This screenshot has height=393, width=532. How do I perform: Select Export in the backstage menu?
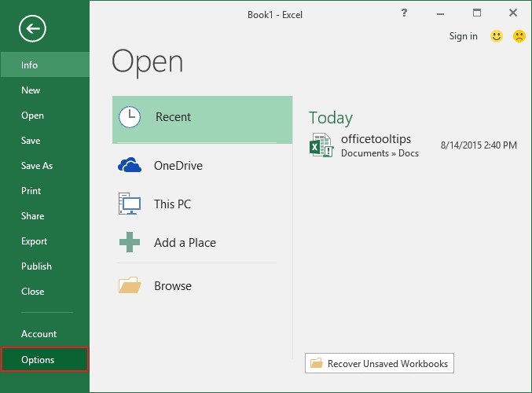point(35,241)
